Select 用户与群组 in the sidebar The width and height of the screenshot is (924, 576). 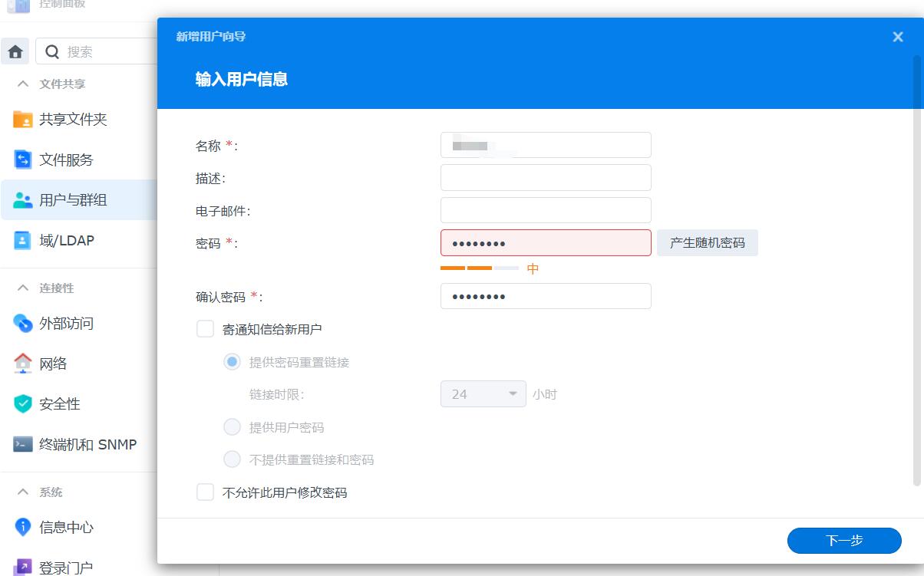[x=73, y=200]
